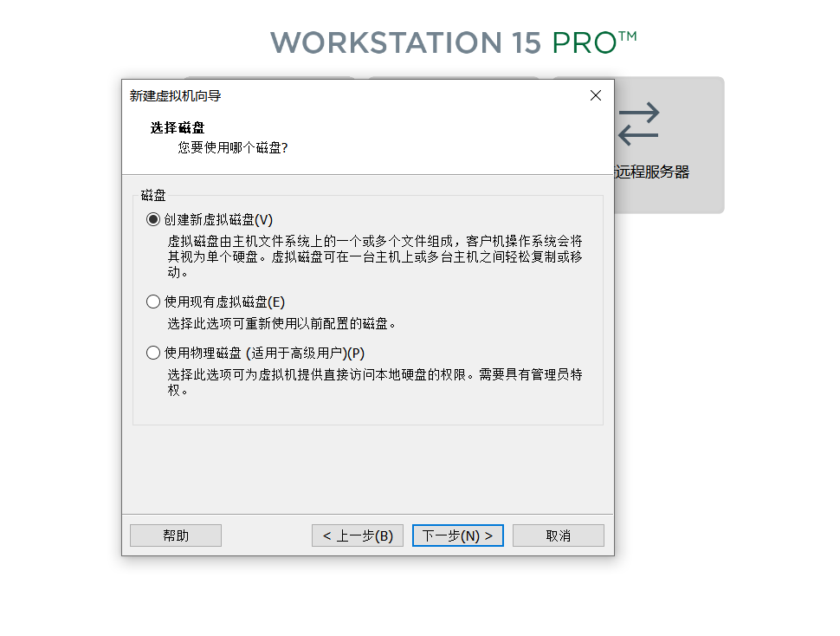Click the 使用现有虚拟磁盘(E) label text

(x=224, y=302)
